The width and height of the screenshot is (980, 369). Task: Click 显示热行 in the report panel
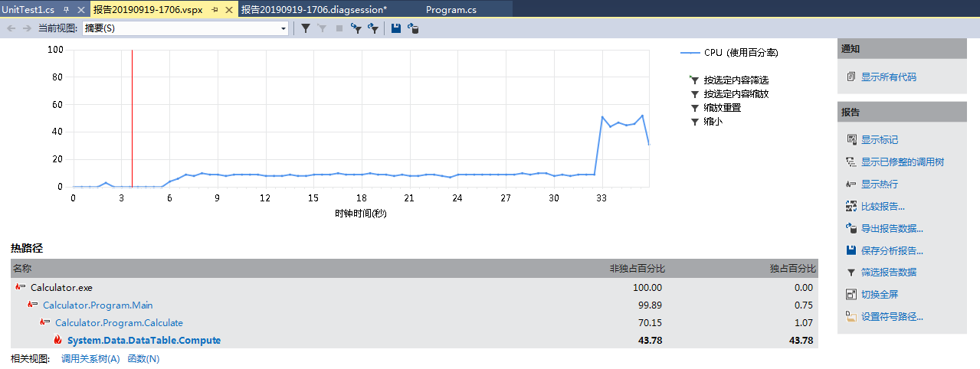point(880,184)
